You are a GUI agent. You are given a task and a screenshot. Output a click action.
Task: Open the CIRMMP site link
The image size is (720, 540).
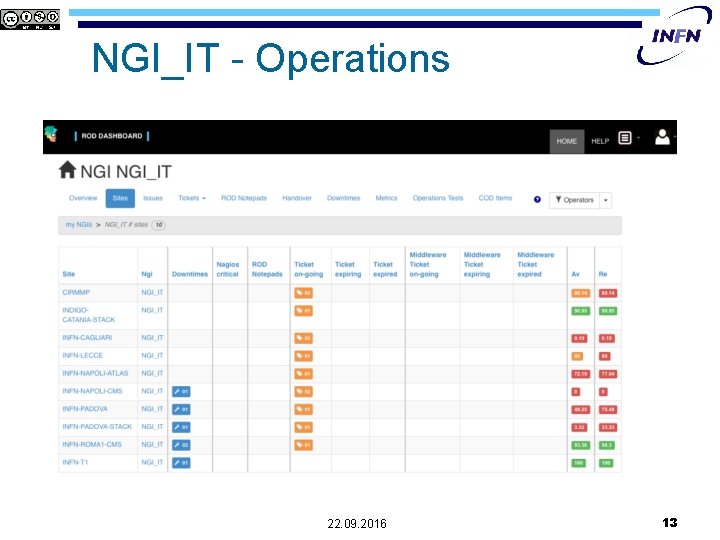[76, 292]
